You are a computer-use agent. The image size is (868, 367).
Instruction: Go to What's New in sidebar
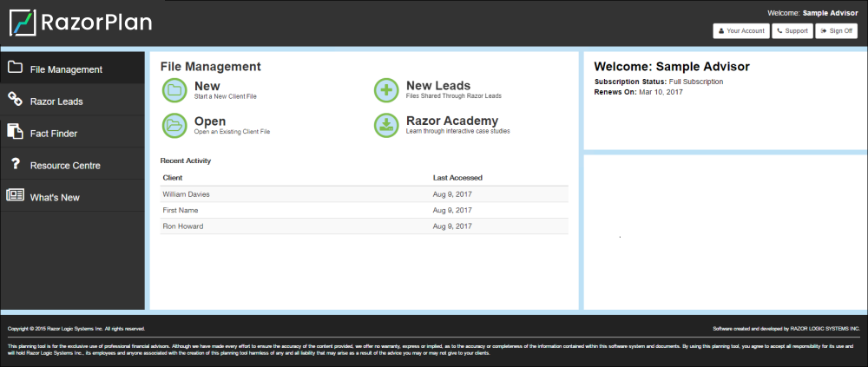coord(55,197)
